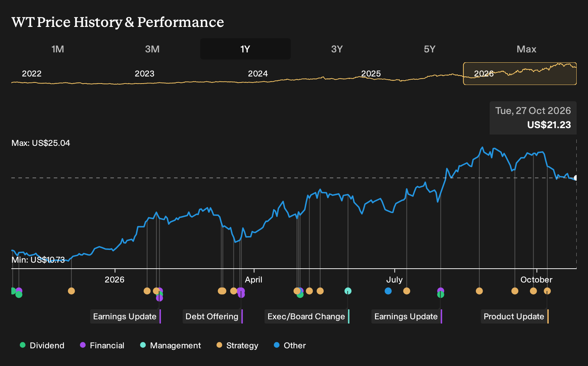Select the Strategy marker just right of July
The height and width of the screenshot is (366, 588).
click(x=407, y=291)
